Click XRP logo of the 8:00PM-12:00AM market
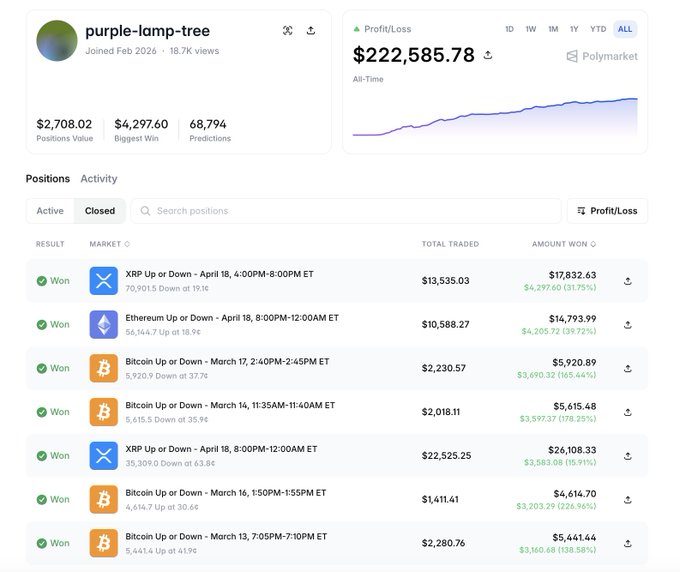The height and width of the screenshot is (572, 680). point(104,456)
